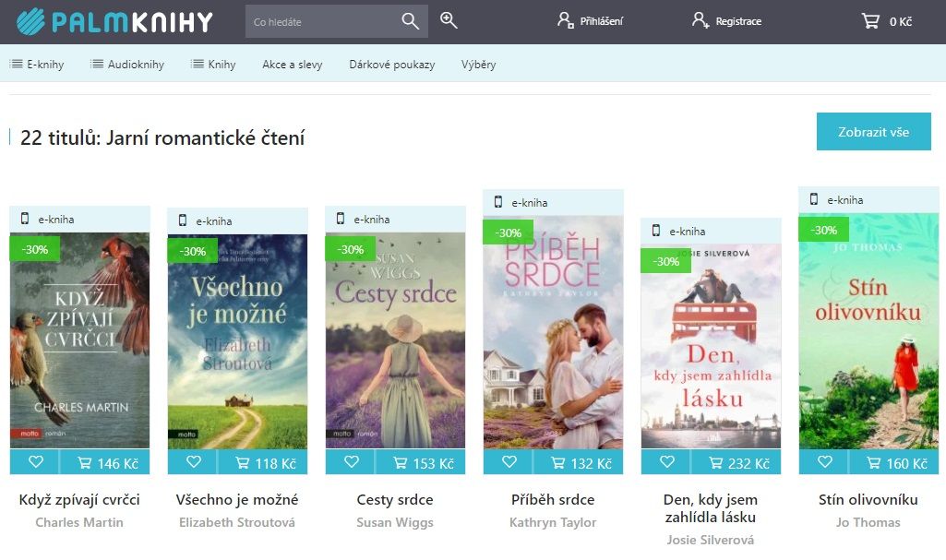Expand the Audioknihy menu
Screen dimensions: 946x560
[127, 64]
